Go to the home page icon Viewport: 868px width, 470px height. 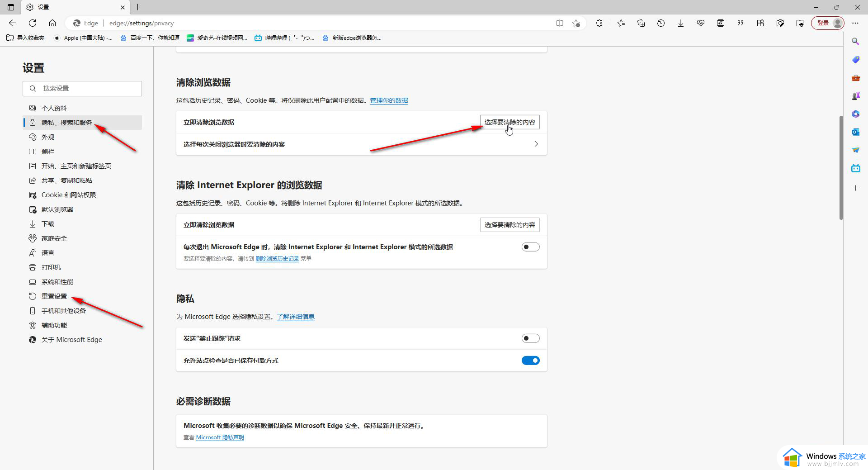[x=52, y=23]
